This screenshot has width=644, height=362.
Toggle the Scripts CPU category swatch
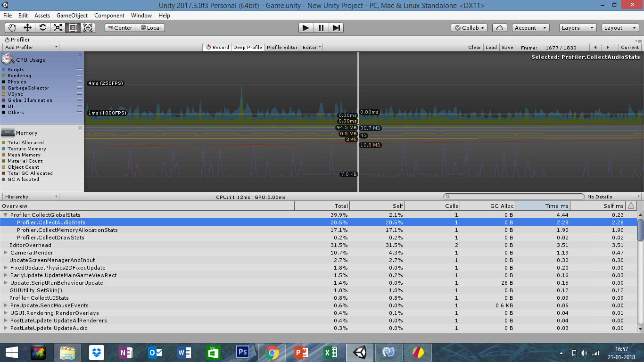tap(4, 69)
